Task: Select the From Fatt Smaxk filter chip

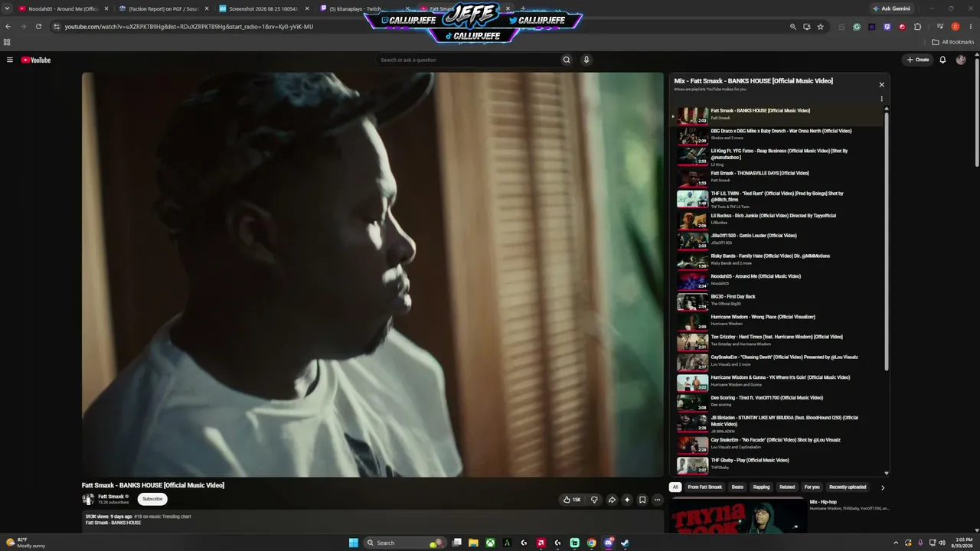Action: (704, 487)
